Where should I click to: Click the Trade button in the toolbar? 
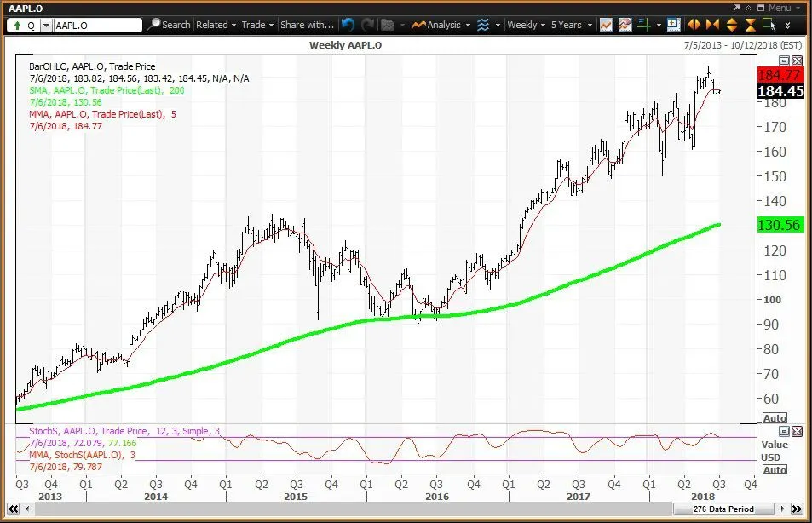pyautogui.click(x=256, y=25)
